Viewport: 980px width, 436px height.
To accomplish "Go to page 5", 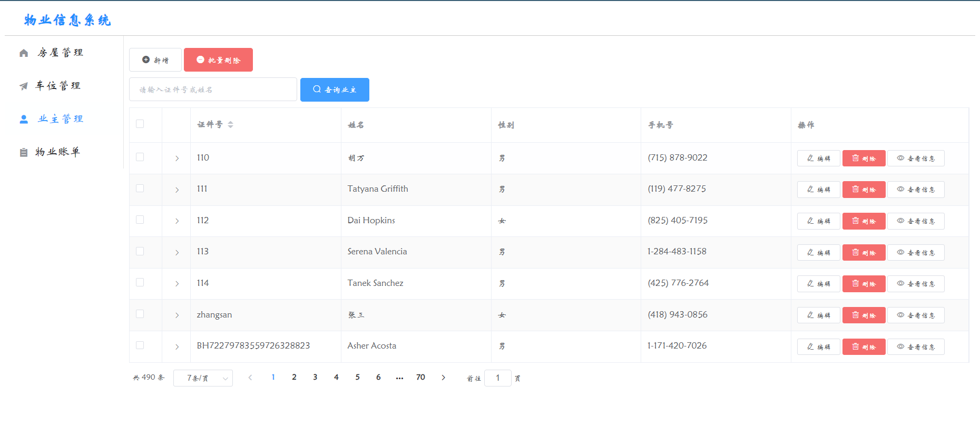I will (357, 378).
